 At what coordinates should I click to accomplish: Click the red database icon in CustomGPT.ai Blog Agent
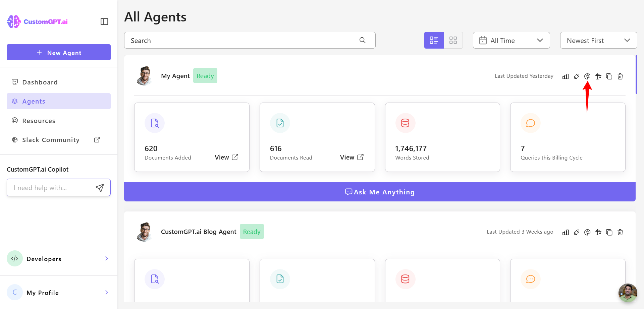[405, 279]
